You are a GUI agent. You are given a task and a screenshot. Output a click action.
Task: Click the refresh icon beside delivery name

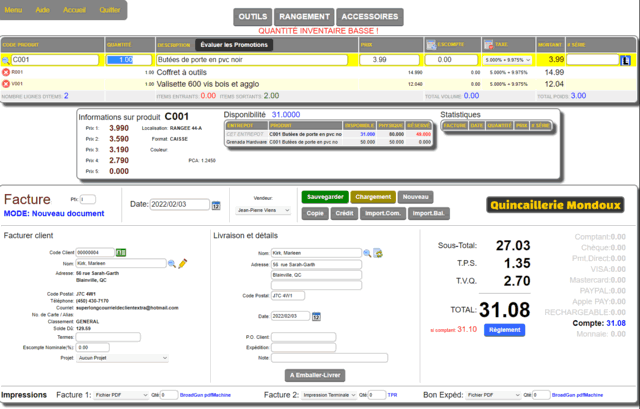(378, 253)
